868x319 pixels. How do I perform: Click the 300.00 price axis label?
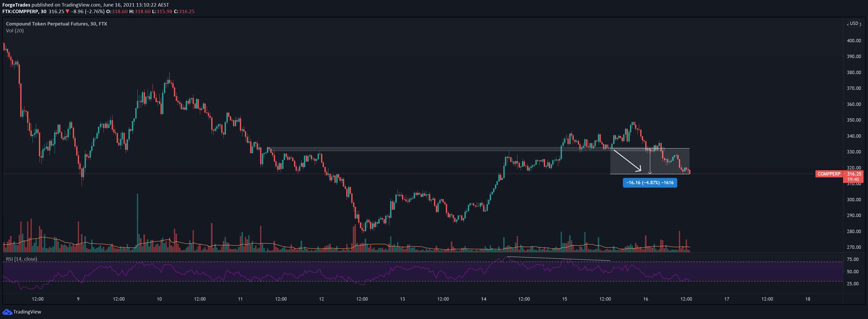point(854,200)
